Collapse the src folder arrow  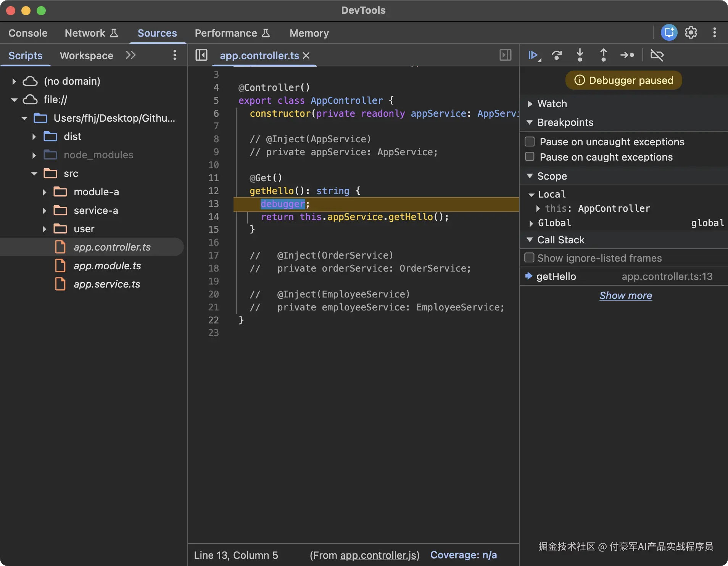point(34,174)
